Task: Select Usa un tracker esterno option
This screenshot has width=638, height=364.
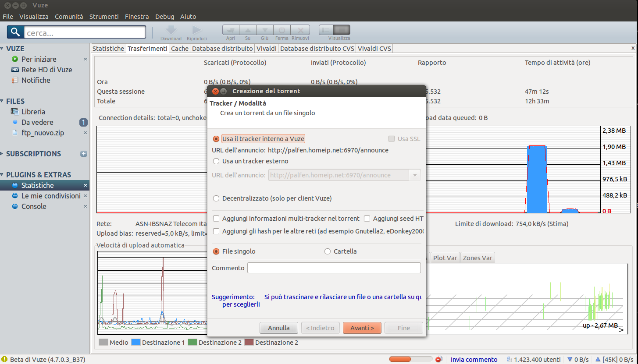Action: click(x=216, y=161)
